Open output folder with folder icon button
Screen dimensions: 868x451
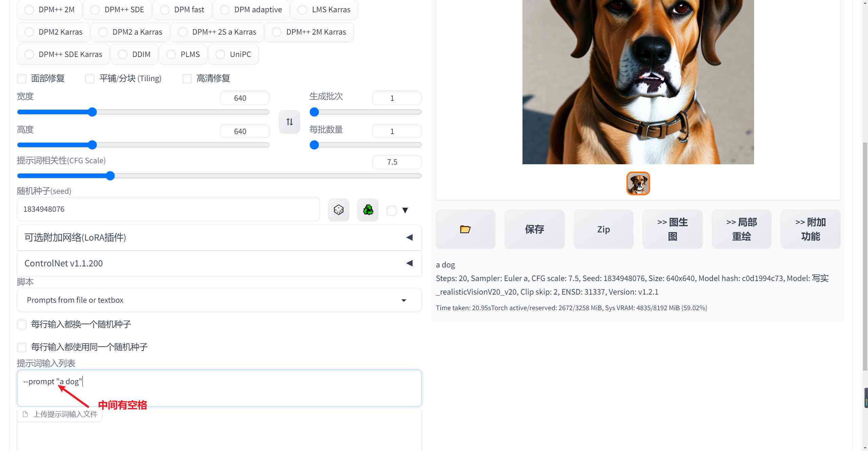click(x=465, y=229)
